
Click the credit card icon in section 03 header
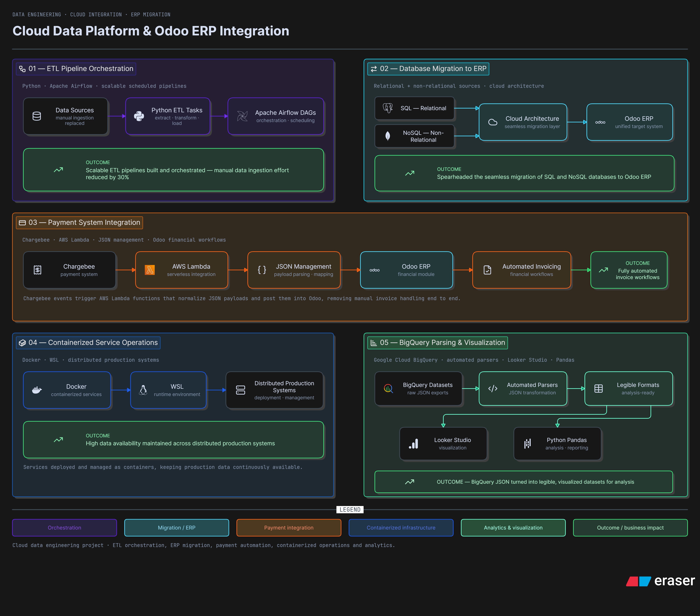coord(22,223)
